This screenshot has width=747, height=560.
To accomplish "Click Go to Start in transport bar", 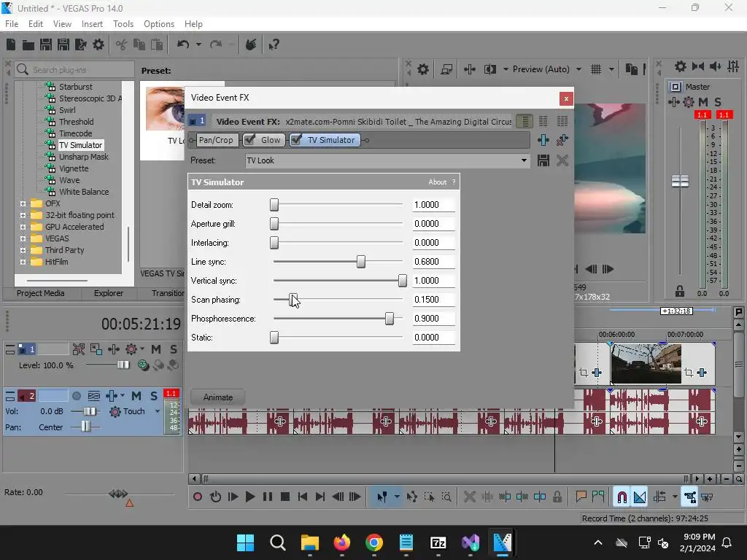I will (x=303, y=497).
